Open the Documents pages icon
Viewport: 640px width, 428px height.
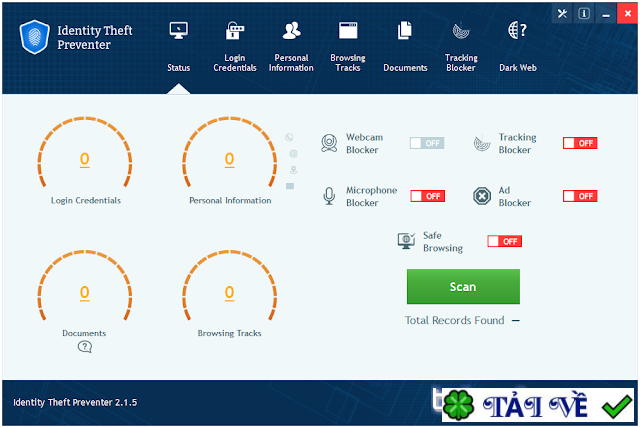(x=404, y=31)
